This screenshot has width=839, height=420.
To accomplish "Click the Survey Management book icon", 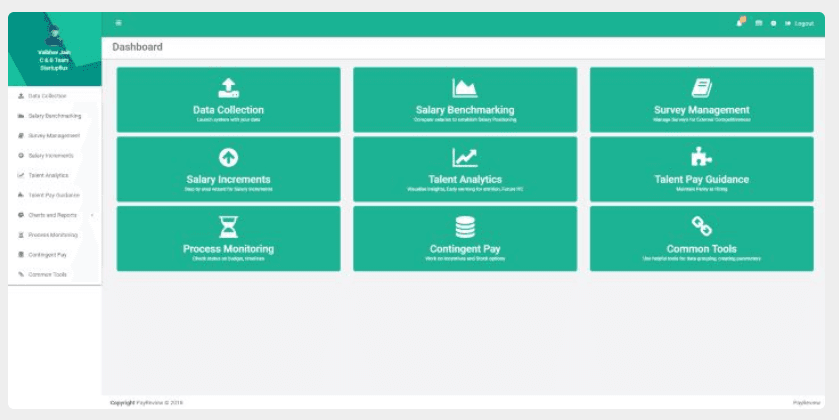I will (701, 88).
